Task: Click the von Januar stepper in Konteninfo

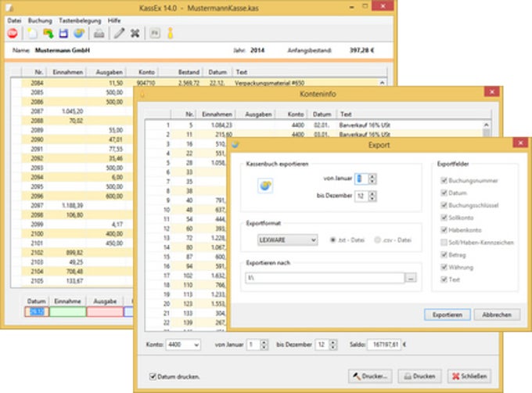Action: pyautogui.click(x=264, y=344)
